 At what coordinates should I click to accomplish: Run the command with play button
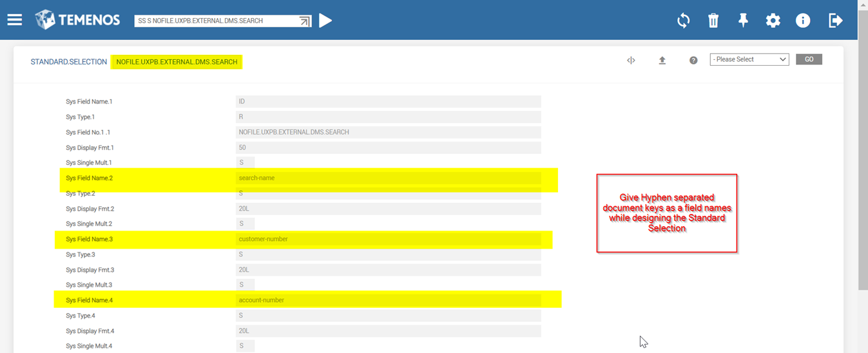pyautogui.click(x=325, y=21)
